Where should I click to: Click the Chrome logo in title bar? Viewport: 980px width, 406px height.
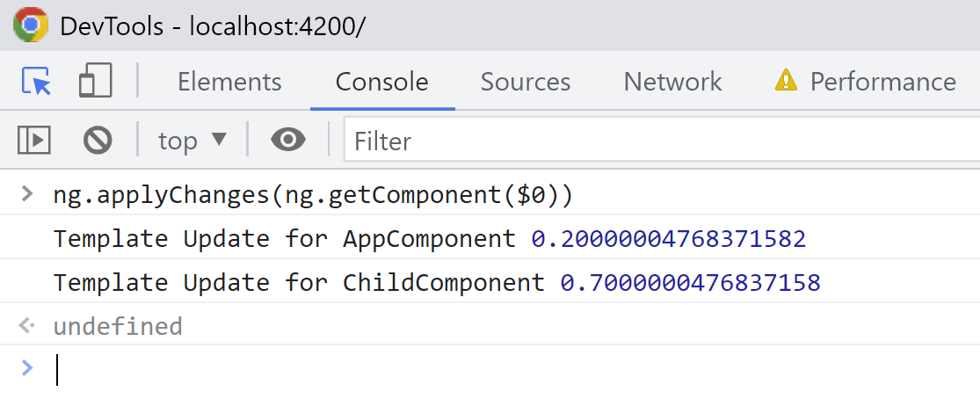click(31, 25)
